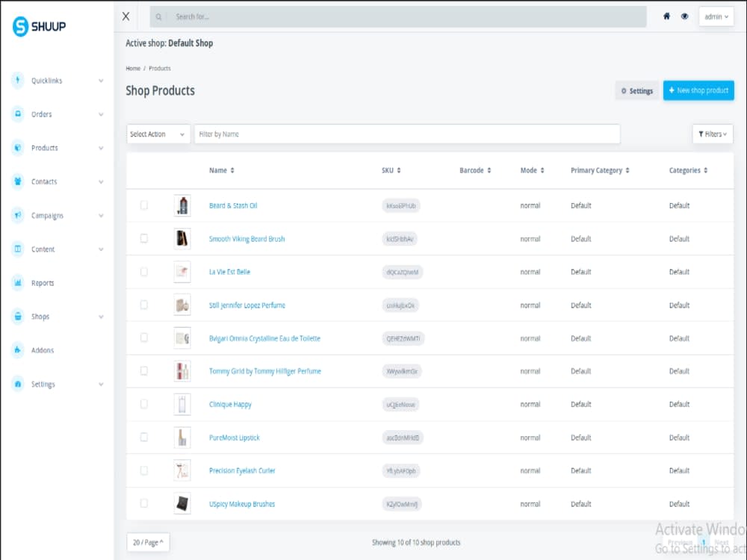
Task: Expand the Products chevron
Action: pos(101,148)
